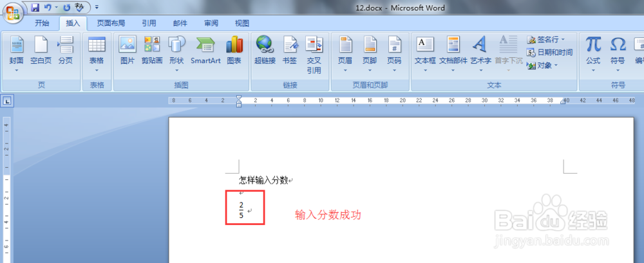The image size is (644, 263).
Task: Open the 页码 page number menu
Action: 394,54
